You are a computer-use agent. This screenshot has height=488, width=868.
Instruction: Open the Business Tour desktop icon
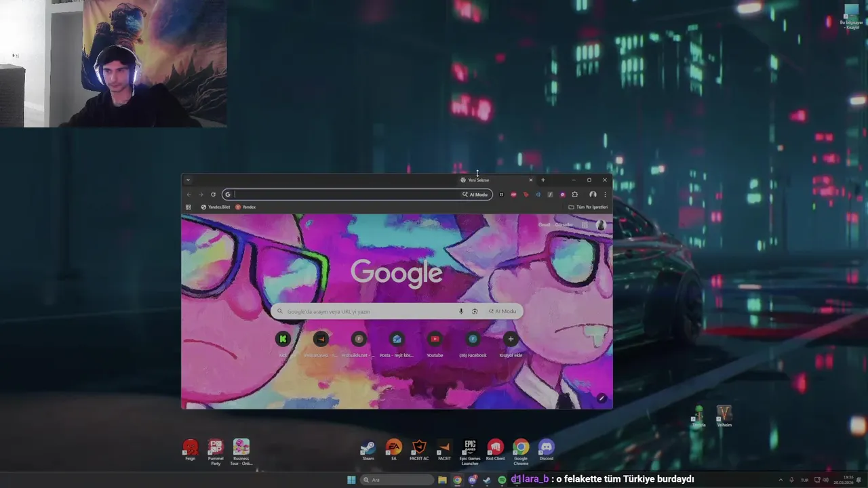[x=241, y=451]
